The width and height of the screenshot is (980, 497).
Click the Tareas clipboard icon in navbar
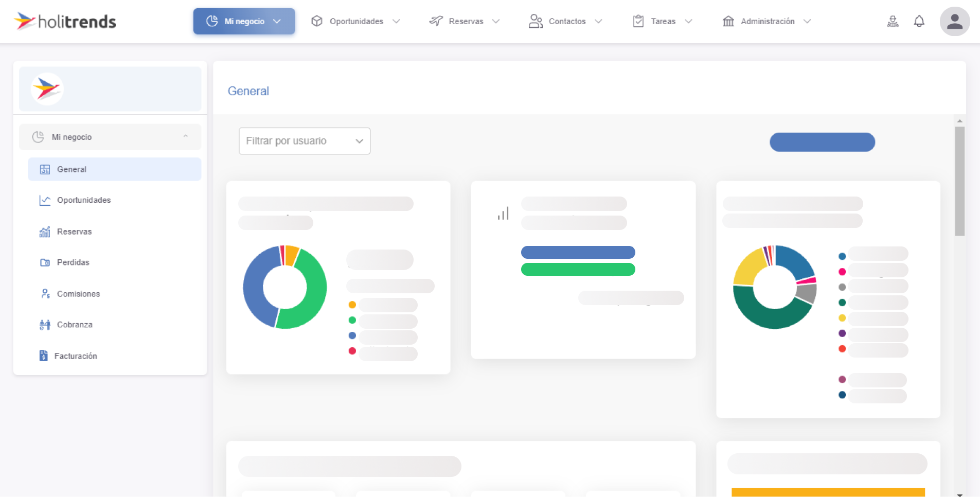pyautogui.click(x=638, y=21)
